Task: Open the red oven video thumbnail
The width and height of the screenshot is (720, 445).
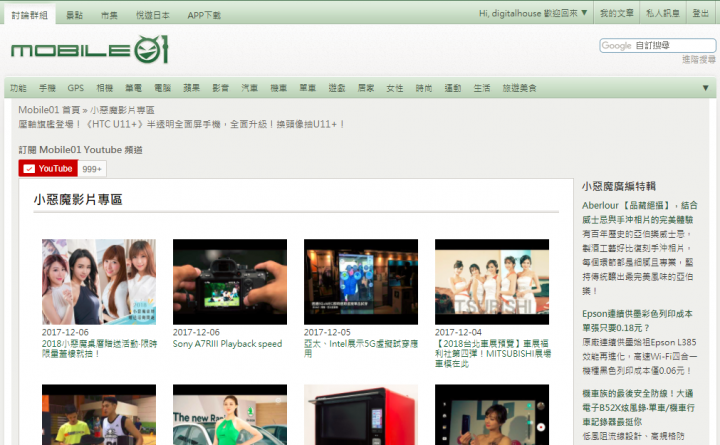Action: (361, 415)
